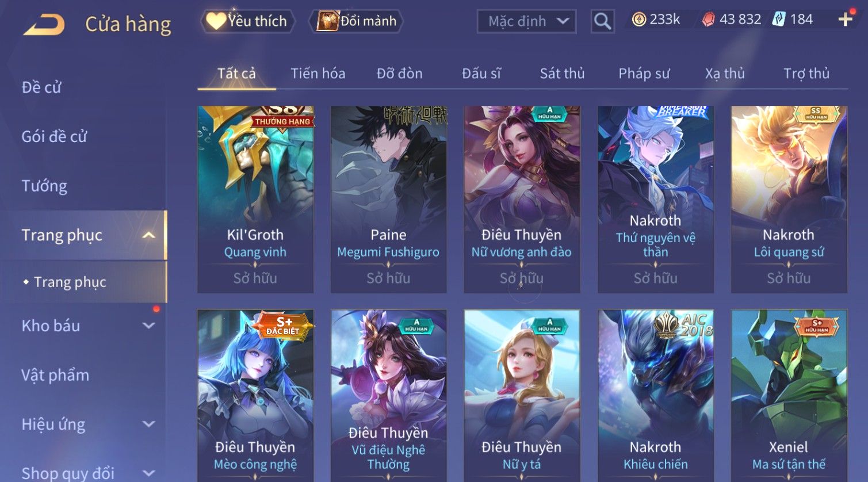Open the Yêu thích heart favorites
The width and height of the screenshot is (868, 482).
pyautogui.click(x=216, y=21)
